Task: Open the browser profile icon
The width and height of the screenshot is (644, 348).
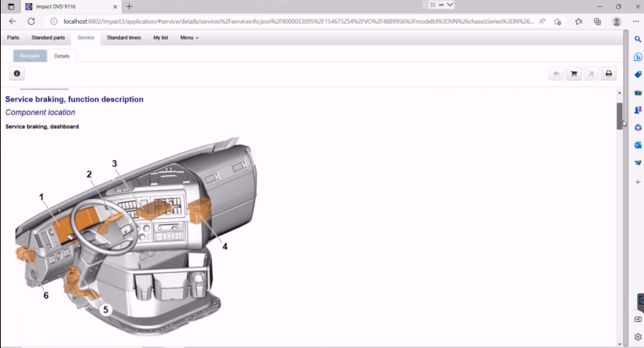Action: (x=616, y=22)
